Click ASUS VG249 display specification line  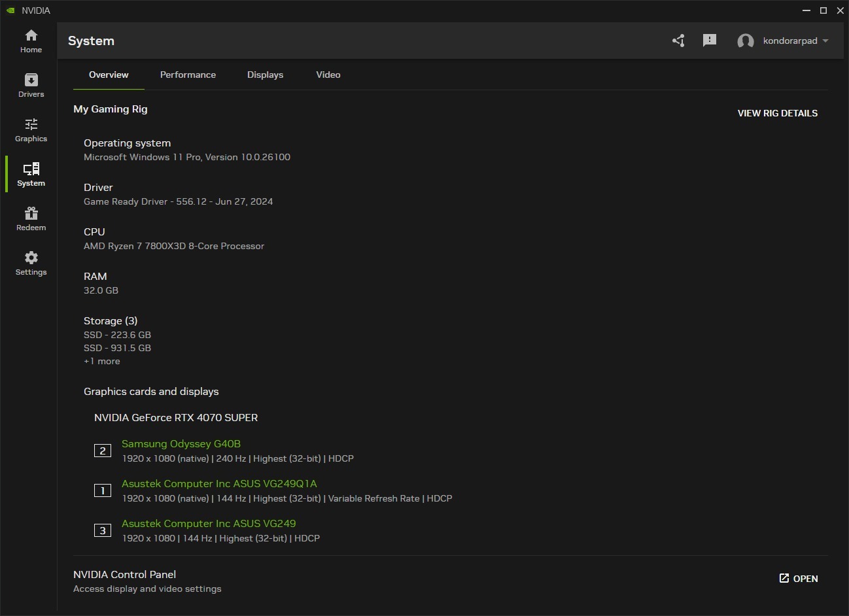[220, 538]
